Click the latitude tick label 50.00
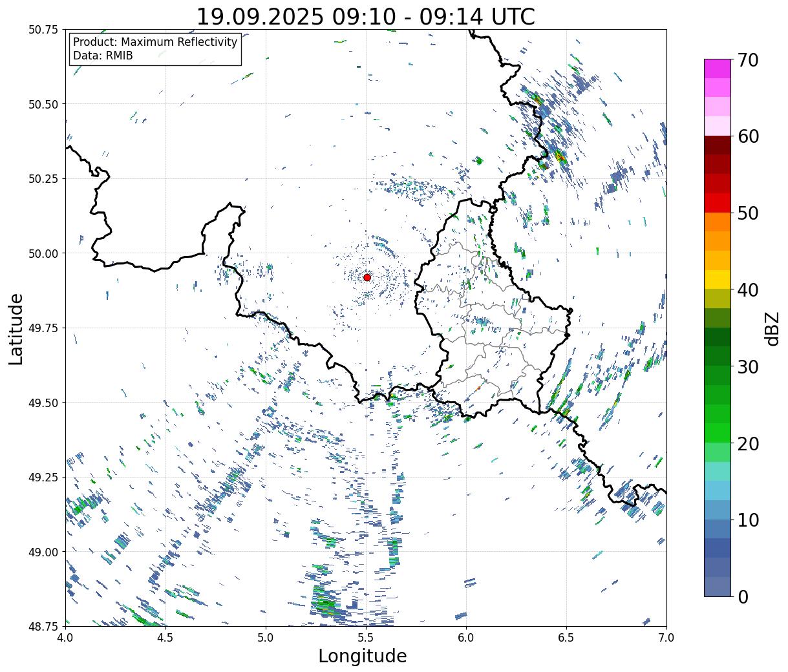Image resolution: width=788 pixels, height=672 pixels. coord(43,253)
